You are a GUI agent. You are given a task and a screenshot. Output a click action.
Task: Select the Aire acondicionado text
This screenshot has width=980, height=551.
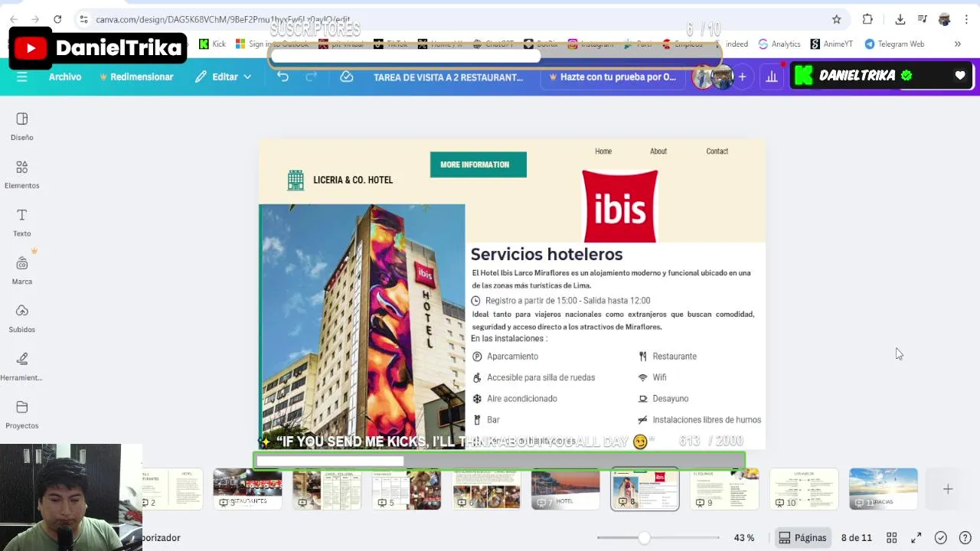point(522,399)
